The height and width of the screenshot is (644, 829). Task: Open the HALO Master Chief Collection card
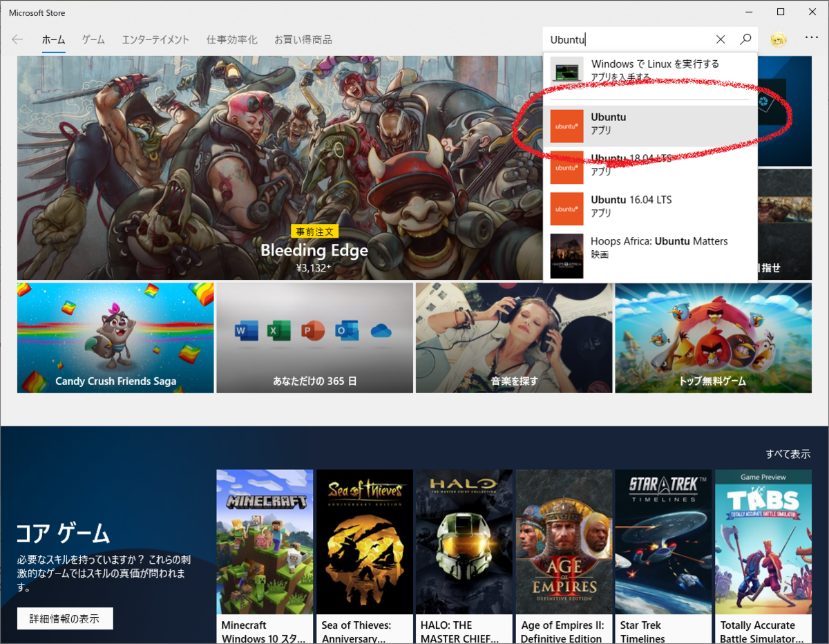(x=464, y=557)
